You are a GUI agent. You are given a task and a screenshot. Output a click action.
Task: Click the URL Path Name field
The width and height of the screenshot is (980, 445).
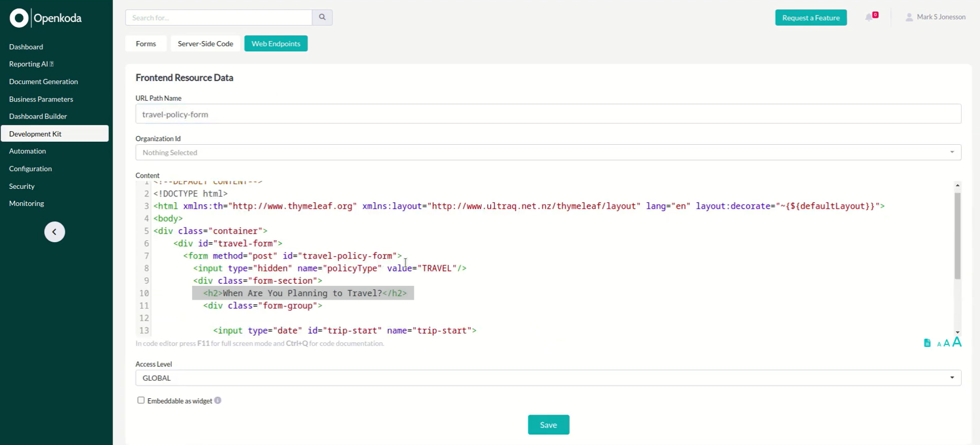click(548, 114)
